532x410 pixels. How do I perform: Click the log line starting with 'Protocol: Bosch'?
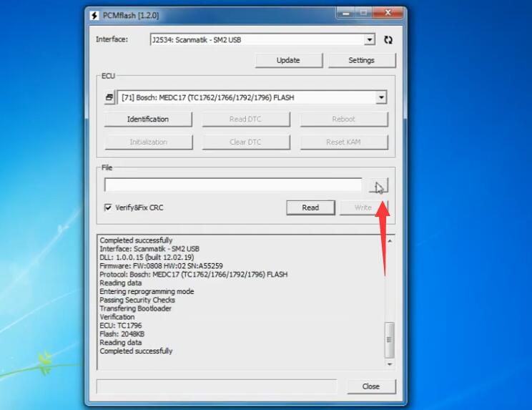pos(193,274)
